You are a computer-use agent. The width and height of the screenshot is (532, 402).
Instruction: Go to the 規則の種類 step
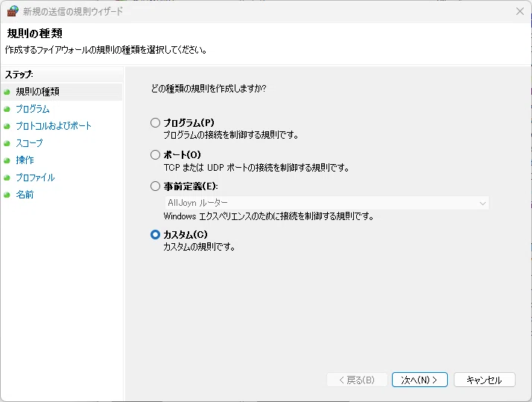[x=38, y=92]
